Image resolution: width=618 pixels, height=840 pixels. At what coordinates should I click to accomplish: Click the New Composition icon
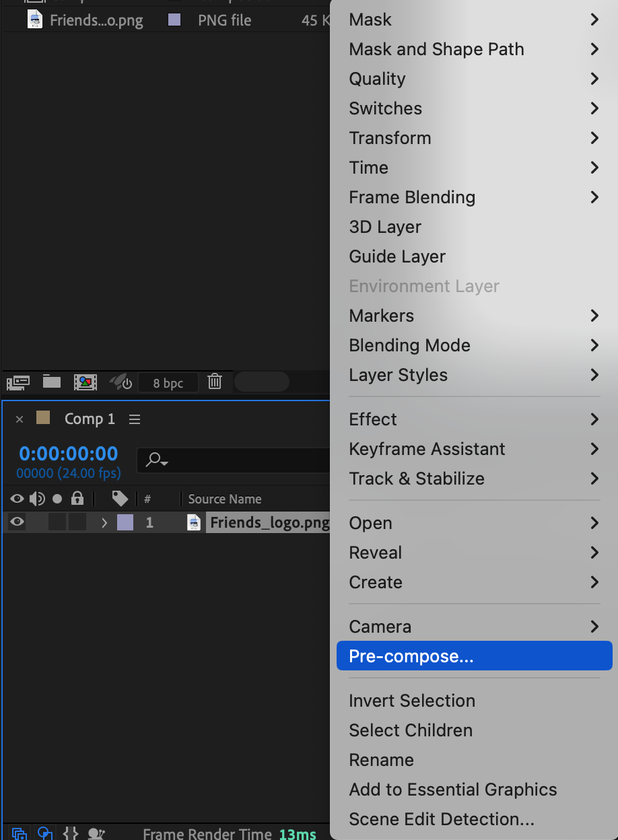85,382
